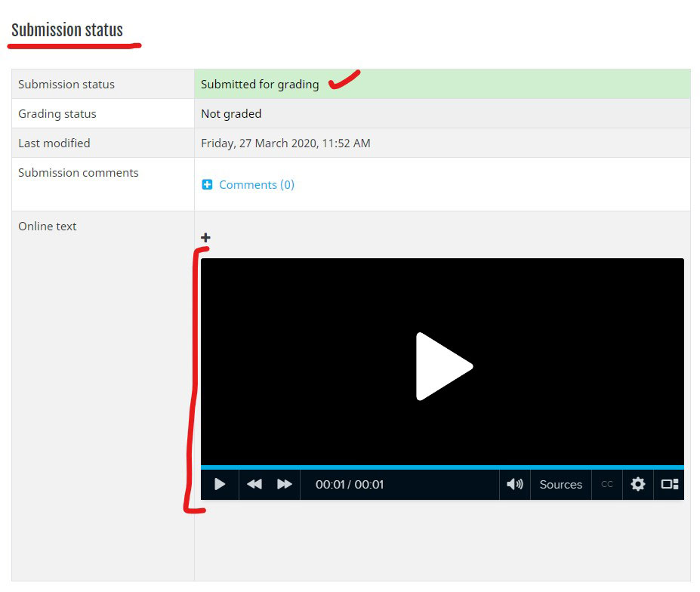Click the rewind button in the video player

[x=254, y=485]
